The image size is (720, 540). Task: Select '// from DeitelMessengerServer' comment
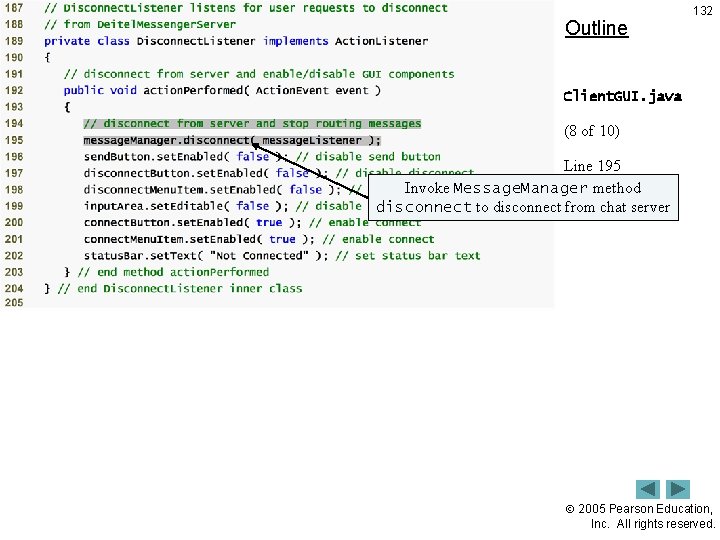[140, 24]
